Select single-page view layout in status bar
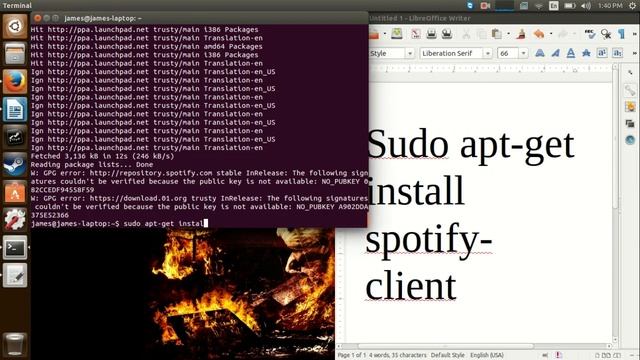 (597, 356)
